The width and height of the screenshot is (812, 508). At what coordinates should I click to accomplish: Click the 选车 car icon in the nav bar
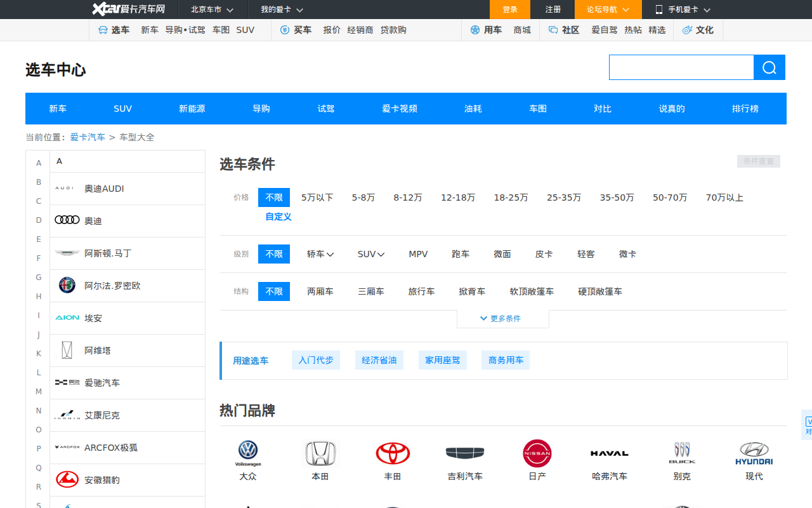(x=103, y=30)
